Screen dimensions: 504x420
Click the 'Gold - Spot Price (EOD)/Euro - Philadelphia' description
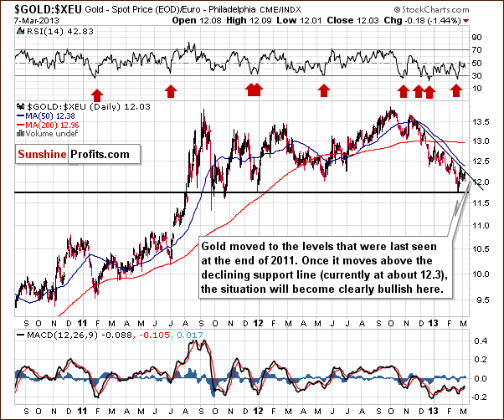[170, 10]
